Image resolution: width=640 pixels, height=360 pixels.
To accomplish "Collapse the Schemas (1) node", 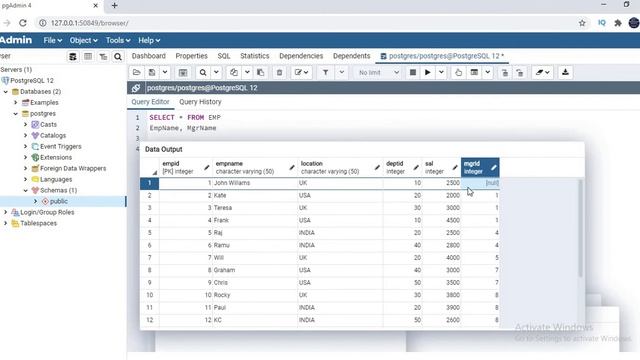I will tap(25, 191).
